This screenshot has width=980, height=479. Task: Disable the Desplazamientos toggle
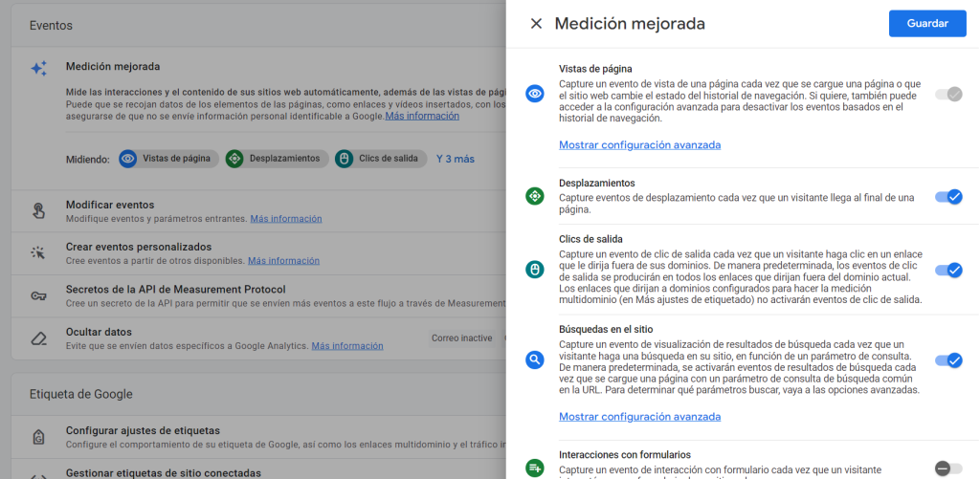point(948,196)
